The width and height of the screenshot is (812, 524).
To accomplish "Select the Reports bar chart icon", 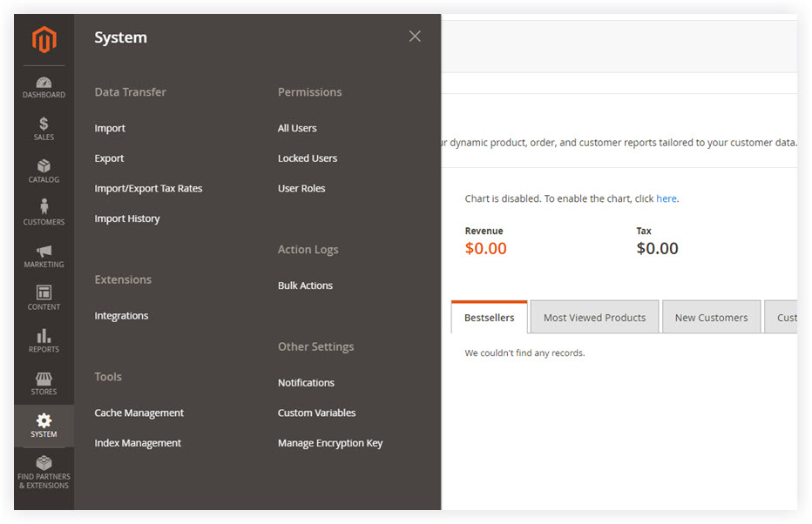I will [x=44, y=336].
